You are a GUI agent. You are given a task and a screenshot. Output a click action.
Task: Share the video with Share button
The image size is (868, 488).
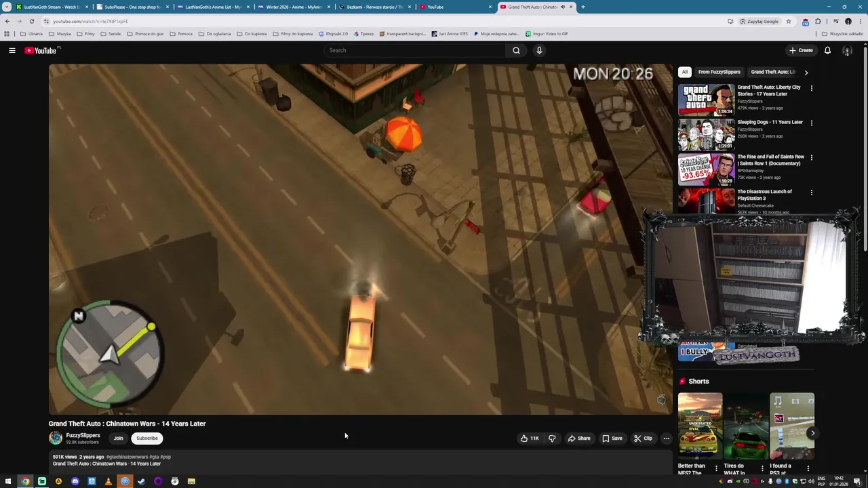579,439
